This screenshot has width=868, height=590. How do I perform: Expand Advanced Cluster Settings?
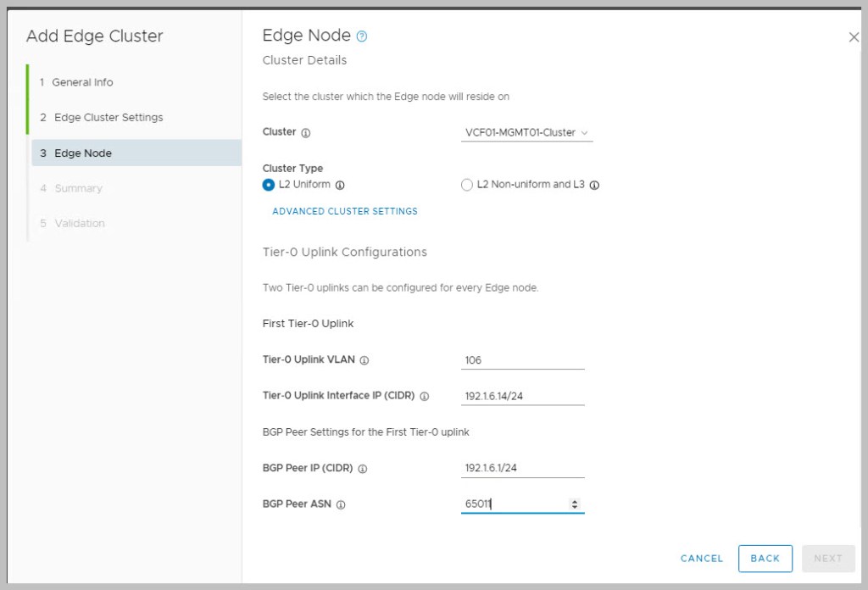pos(345,211)
